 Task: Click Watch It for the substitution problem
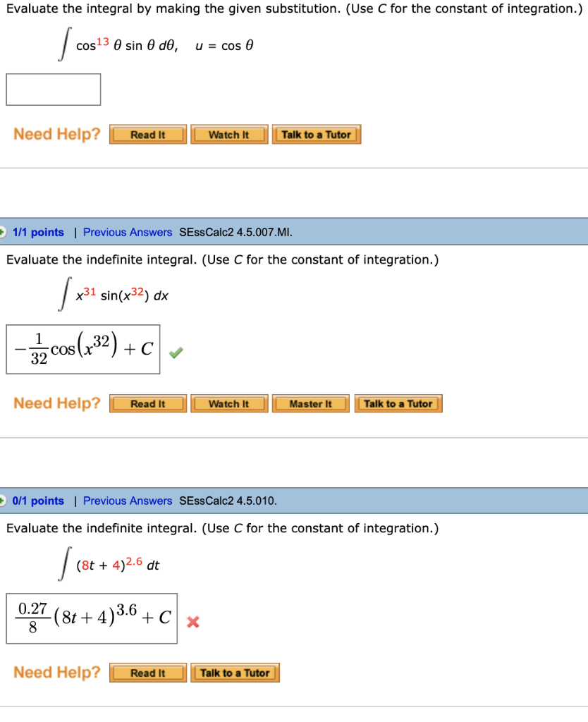(229, 134)
